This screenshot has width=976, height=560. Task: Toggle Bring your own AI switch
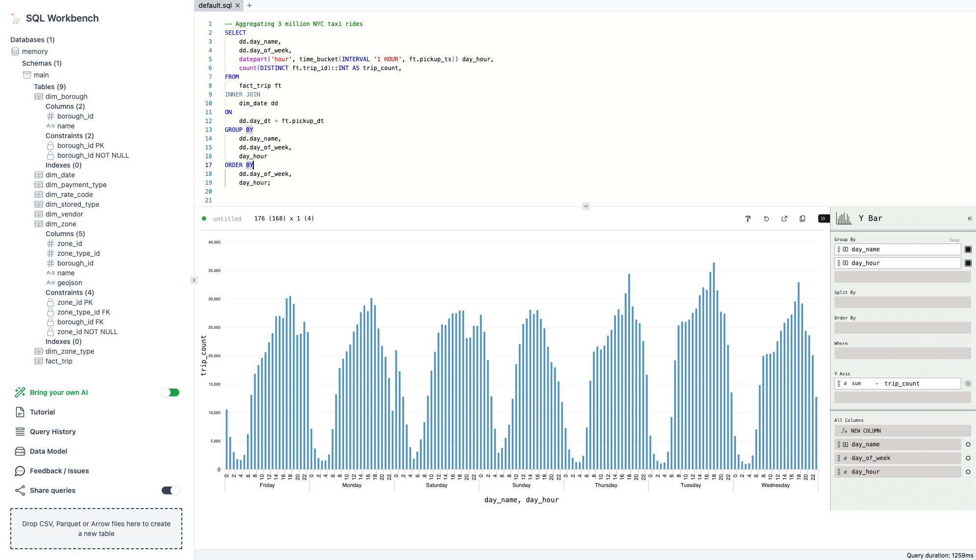pyautogui.click(x=171, y=392)
